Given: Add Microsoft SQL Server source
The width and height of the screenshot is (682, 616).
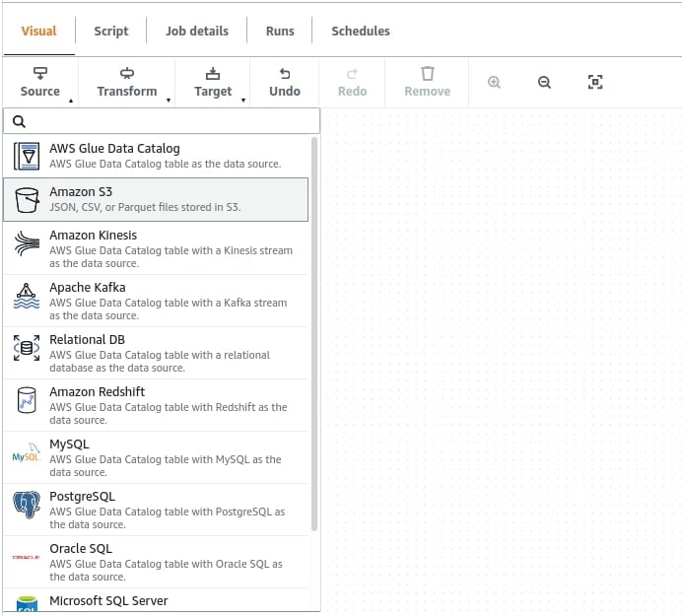Looking at the screenshot, I should click(x=156, y=600).
